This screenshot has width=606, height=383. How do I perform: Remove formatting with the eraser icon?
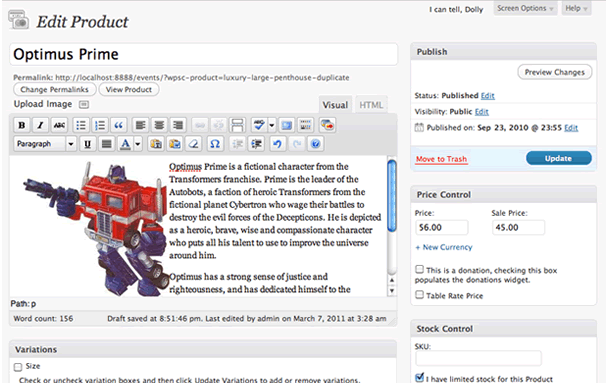coord(194,144)
